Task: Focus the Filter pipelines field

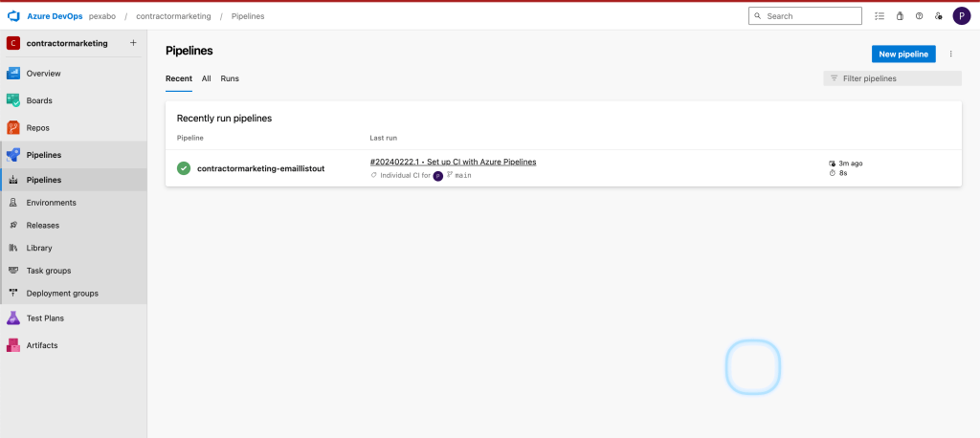Action: point(893,78)
